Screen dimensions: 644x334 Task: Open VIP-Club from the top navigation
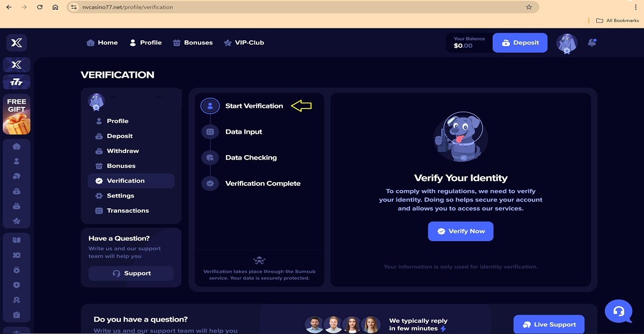(x=244, y=42)
